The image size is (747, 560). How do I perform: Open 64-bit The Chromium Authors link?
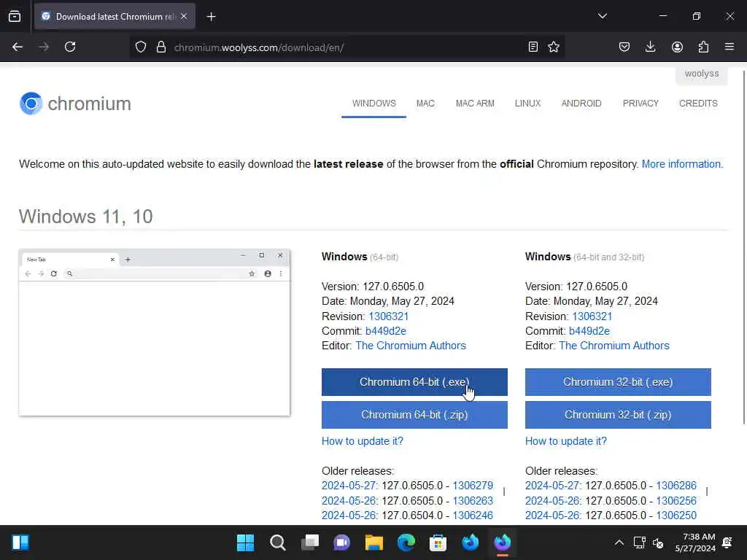[x=411, y=346]
